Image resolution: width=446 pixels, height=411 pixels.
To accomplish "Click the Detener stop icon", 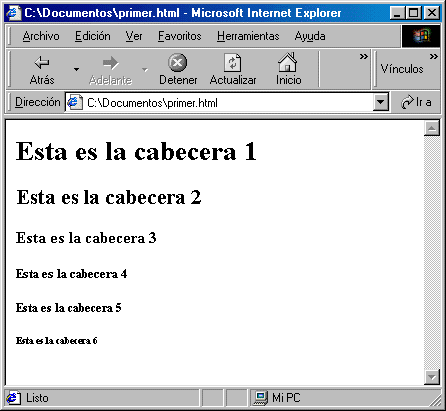I will [x=177, y=62].
